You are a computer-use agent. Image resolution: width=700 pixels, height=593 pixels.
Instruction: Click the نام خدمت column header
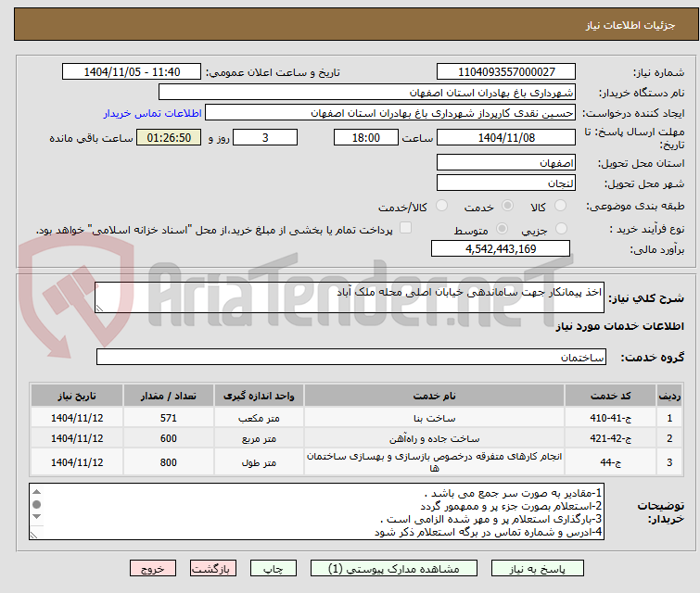(435, 396)
